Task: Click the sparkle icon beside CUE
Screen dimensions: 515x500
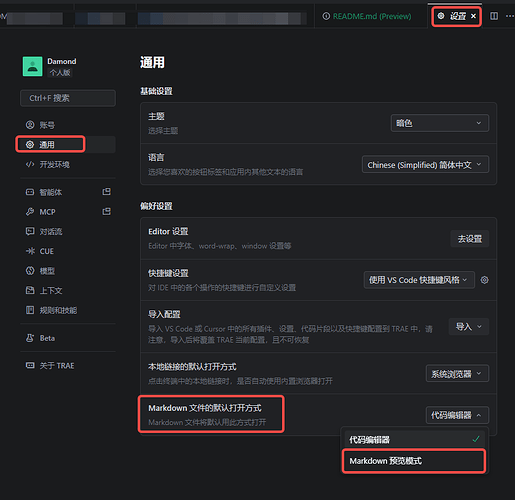Action: click(x=30, y=251)
